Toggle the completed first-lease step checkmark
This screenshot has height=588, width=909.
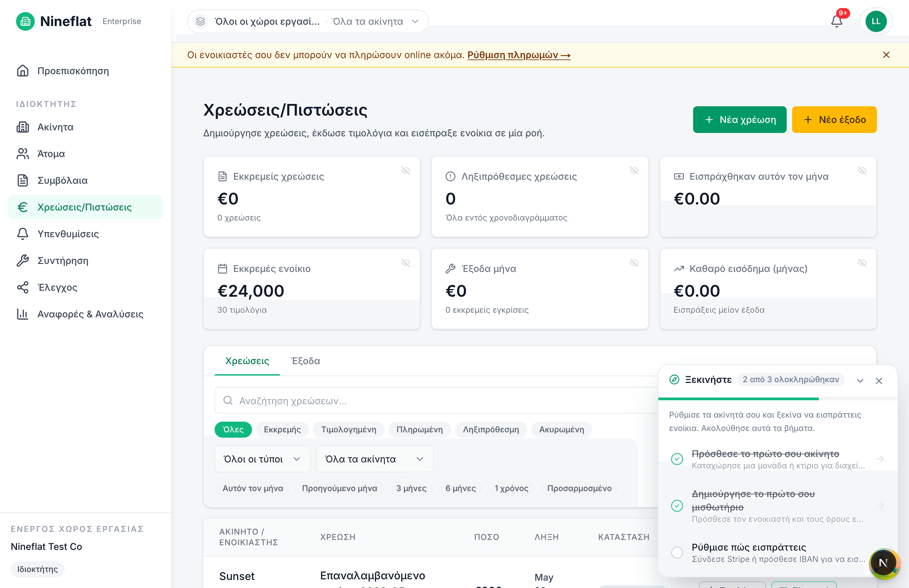click(677, 506)
